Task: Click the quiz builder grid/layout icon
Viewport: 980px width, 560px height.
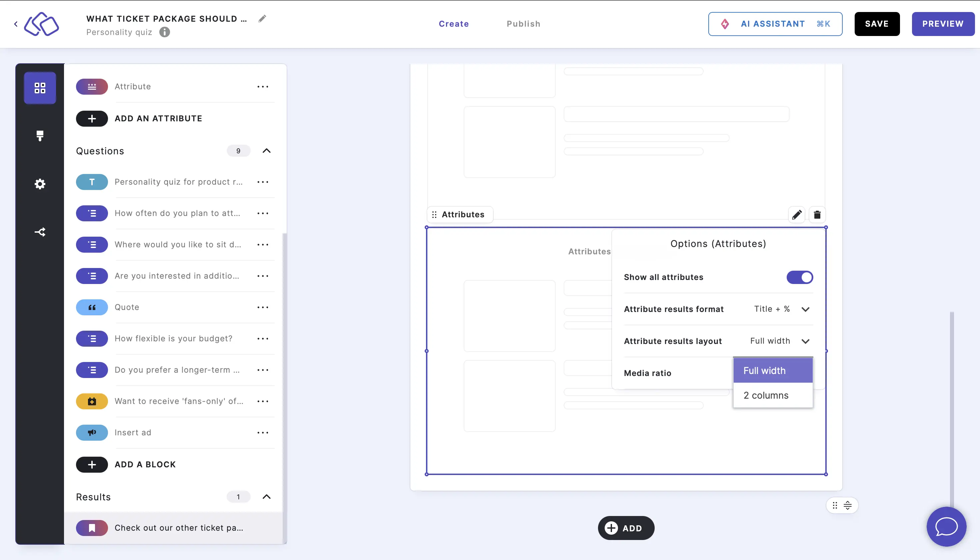Action: click(40, 87)
